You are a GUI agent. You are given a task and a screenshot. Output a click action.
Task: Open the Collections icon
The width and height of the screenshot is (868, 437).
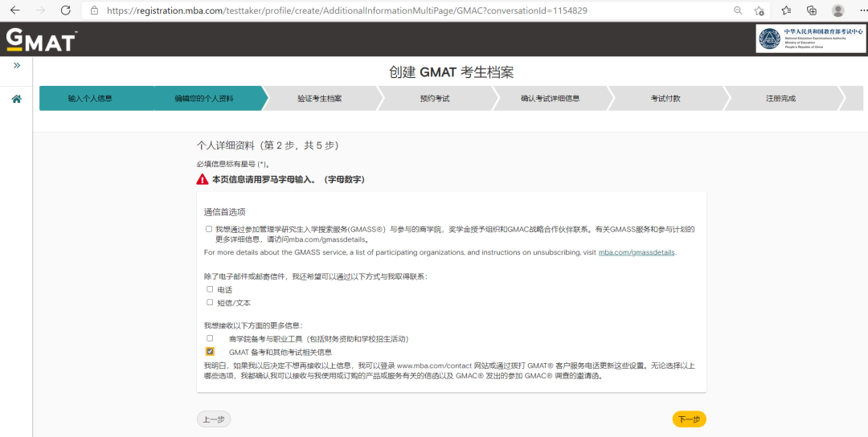(x=812, y=10)
